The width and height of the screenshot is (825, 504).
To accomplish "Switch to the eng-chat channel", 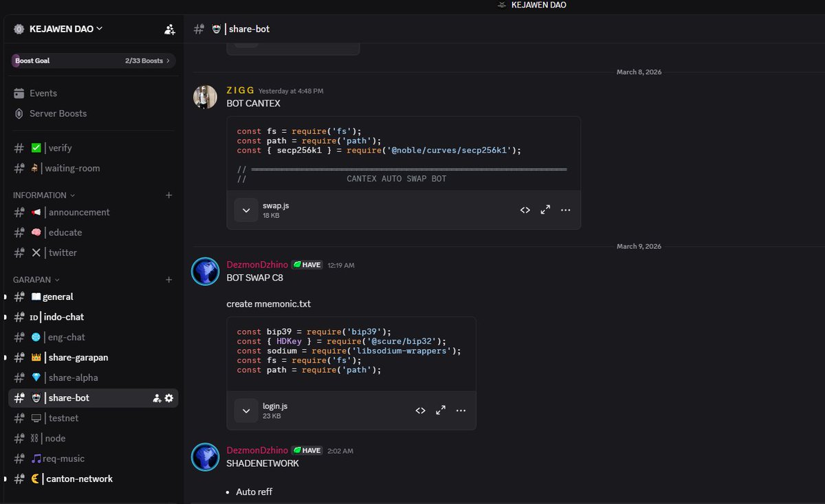I will (x=93, y=338).
